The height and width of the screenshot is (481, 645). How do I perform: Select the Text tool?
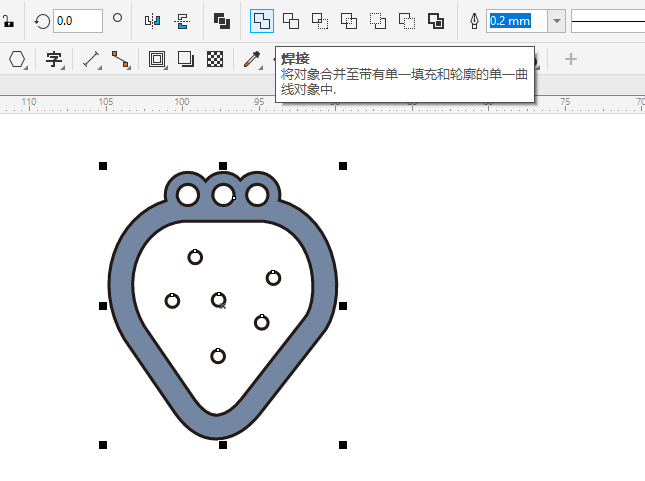pyautogui.click(x=54, y=59)
